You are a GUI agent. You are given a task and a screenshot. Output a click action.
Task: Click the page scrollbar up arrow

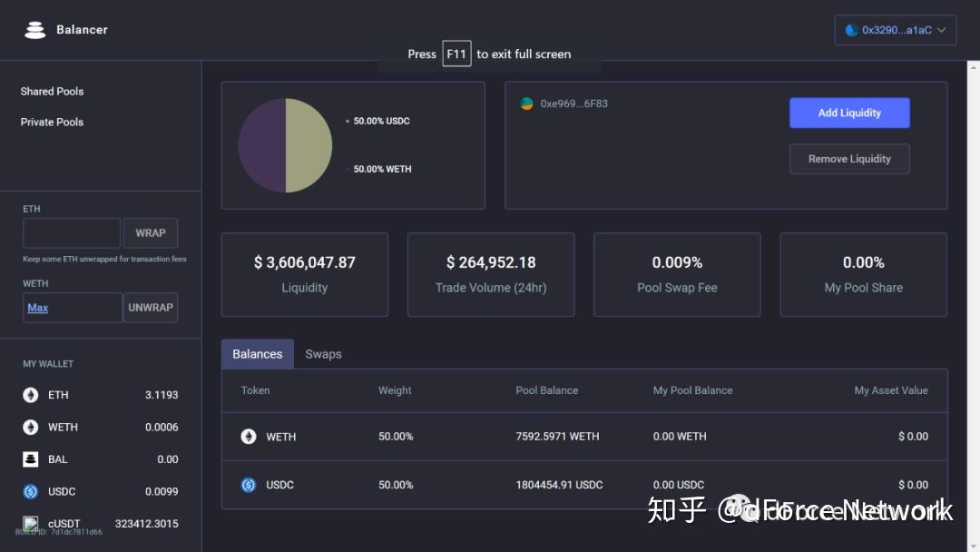point(974,65)
